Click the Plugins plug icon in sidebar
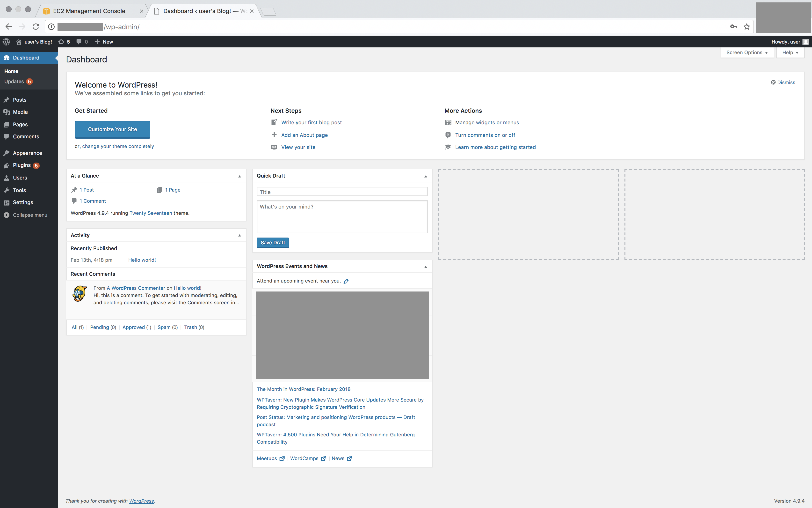This screenshot has width=812, height=508. point(6,165)
